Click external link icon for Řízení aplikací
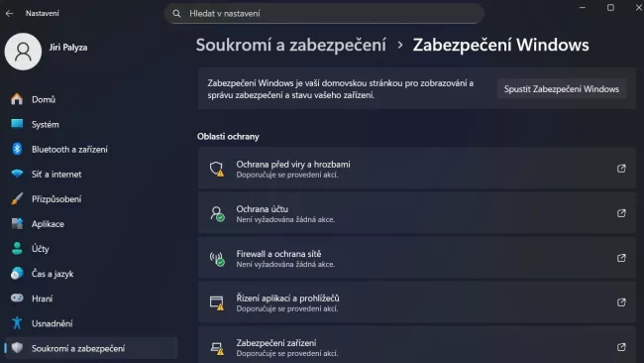This screenshot has width=644, height=363. pos(621,302)
